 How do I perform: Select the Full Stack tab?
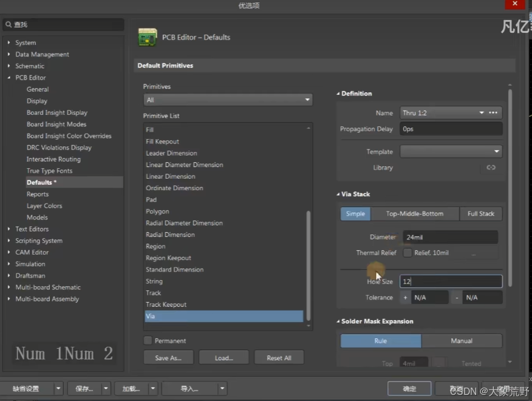click(481, 214)
